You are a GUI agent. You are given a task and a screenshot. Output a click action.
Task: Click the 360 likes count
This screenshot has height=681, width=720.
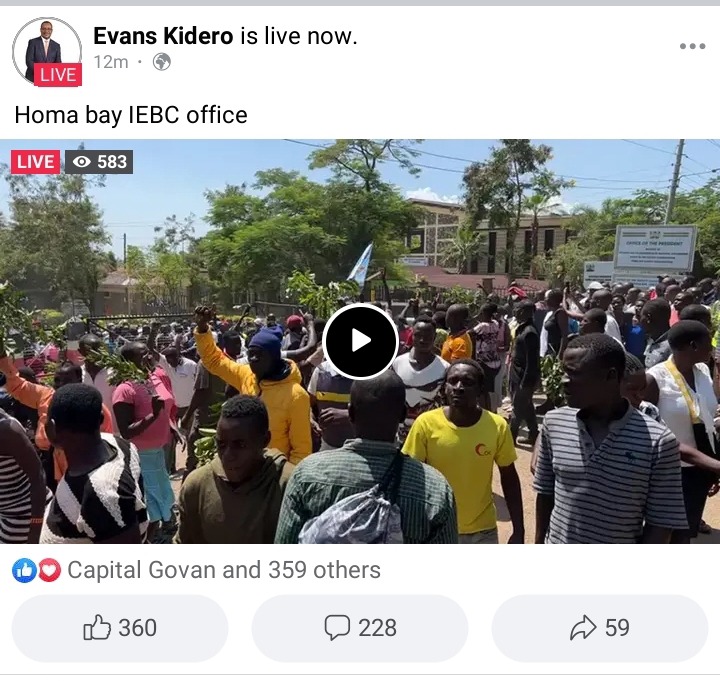pos(138,628)
